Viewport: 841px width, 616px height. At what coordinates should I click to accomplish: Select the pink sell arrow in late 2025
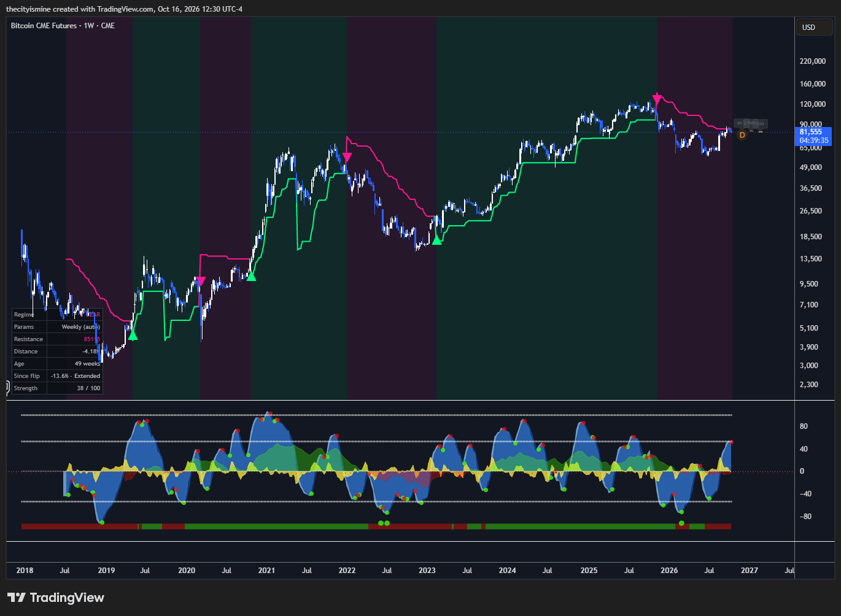tap(657, 98)
